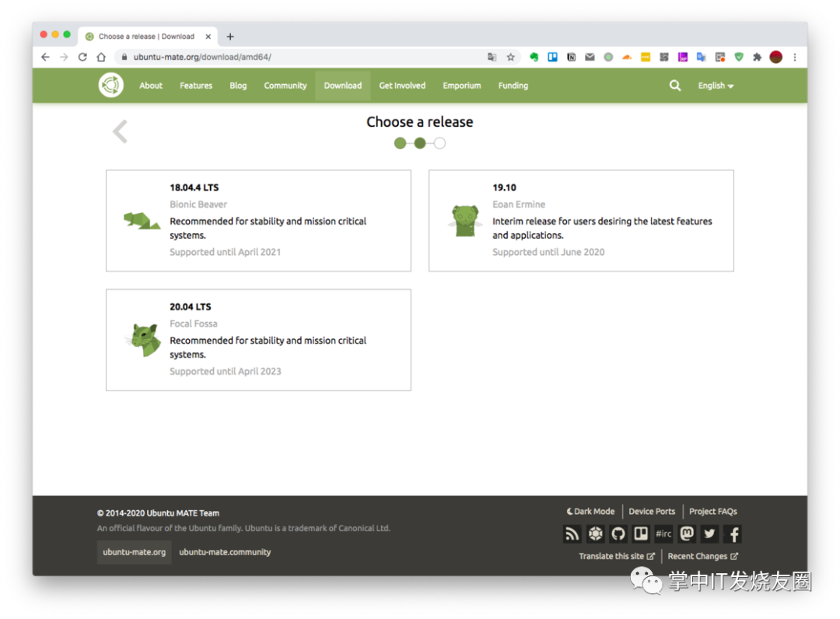Click the Focal Fossa animal thumbnail
The height and width of the screenshot is (619, 840).
143,340
